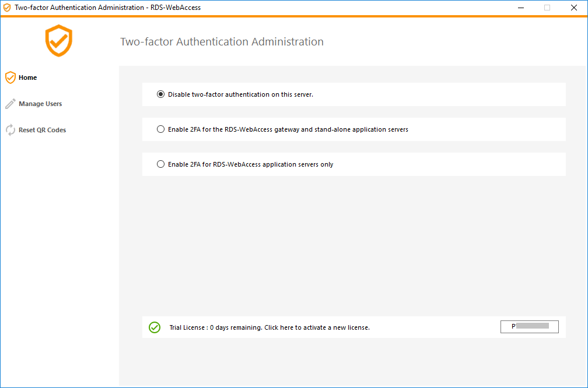Select Disable two-factor authentication on this server
The image size is (588, 388).
(x=160, y=94)
